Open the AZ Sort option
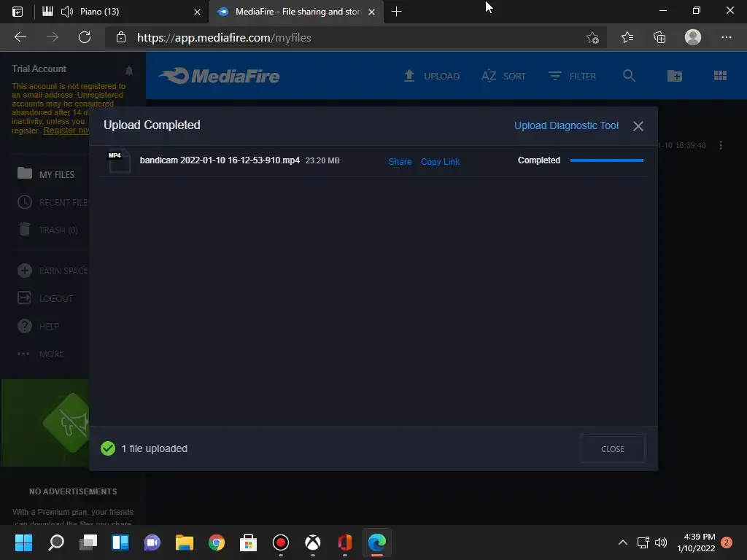Screen dimensions: 747x560 coord(503,76)
